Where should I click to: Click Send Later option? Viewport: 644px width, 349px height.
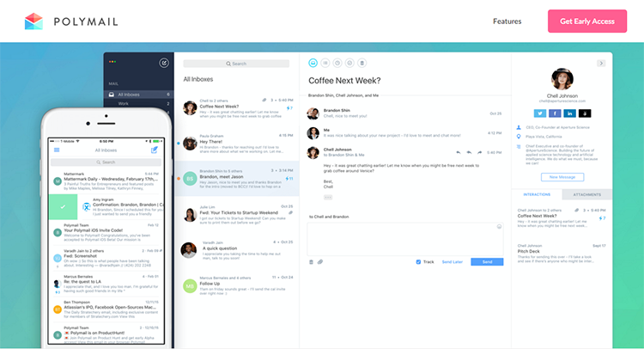[x=452, y=261]
